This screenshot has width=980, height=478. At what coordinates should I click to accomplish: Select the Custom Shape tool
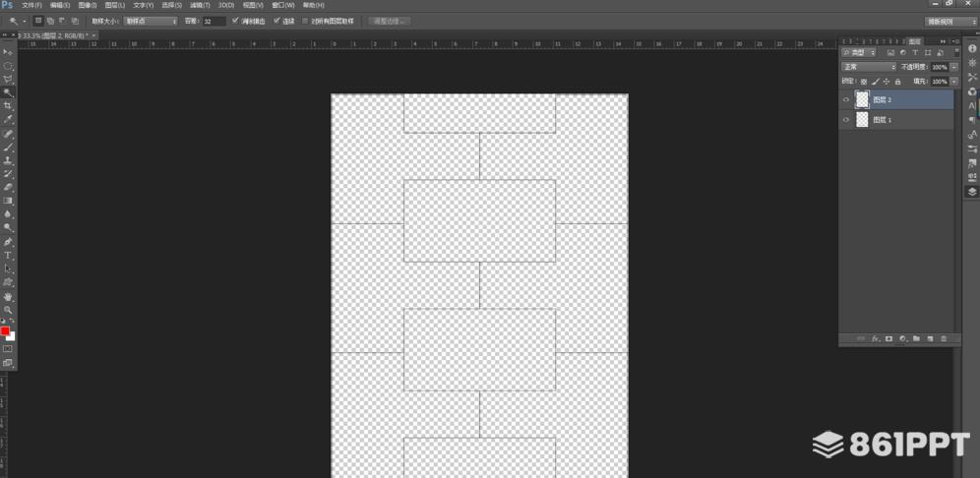point(8,282)
